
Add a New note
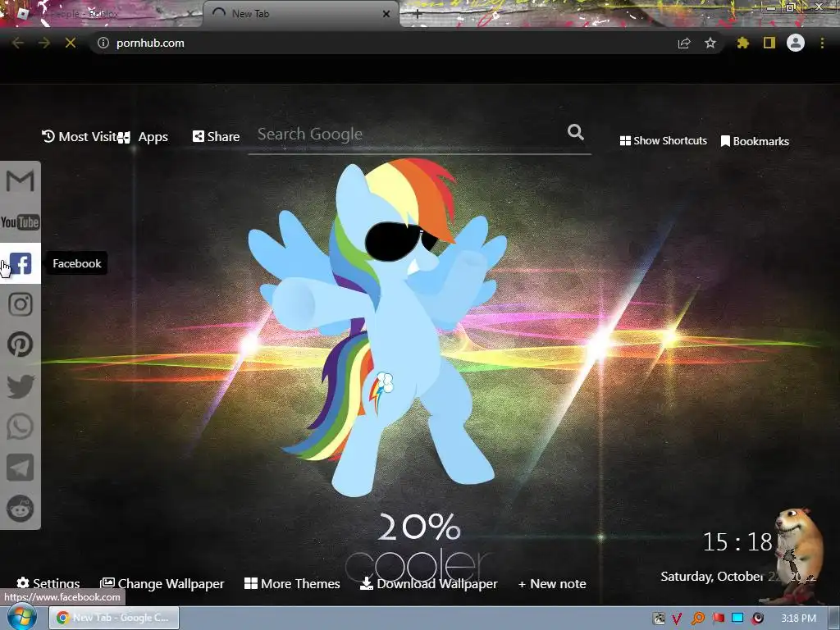point(552,583)
